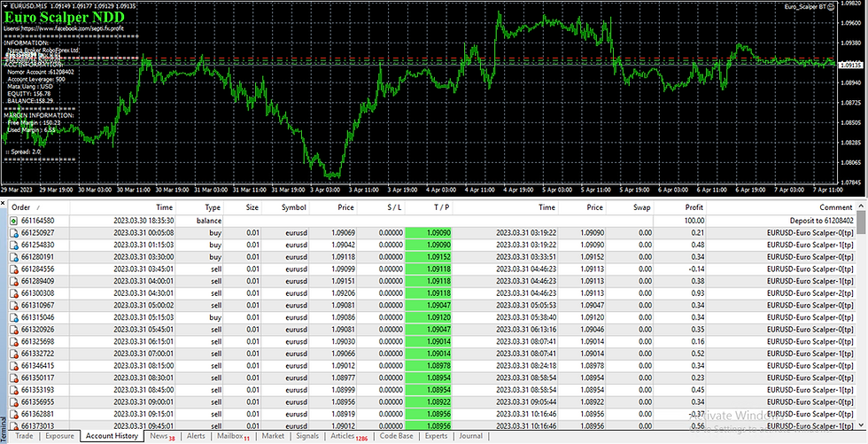Screen dimensions: 868x444
Task: Click the Euro_Scalper BT smiley icon on chart
Action: coord(832,7)
